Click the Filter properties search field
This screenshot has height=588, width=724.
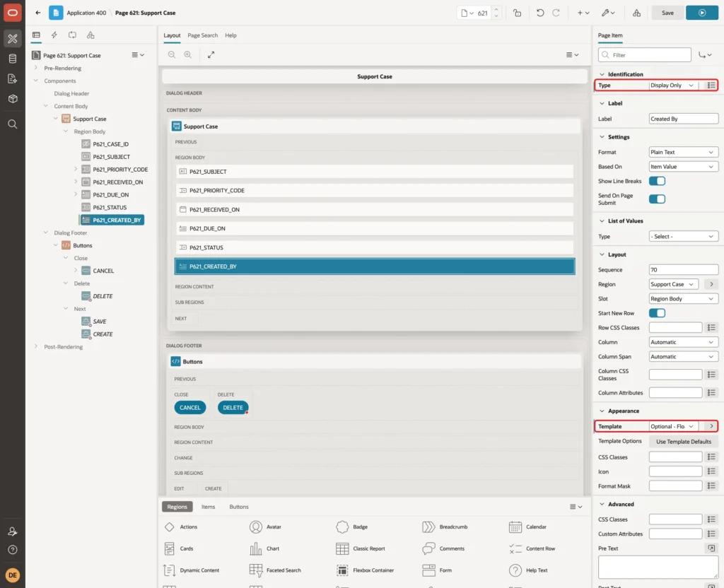click(645, 55)
